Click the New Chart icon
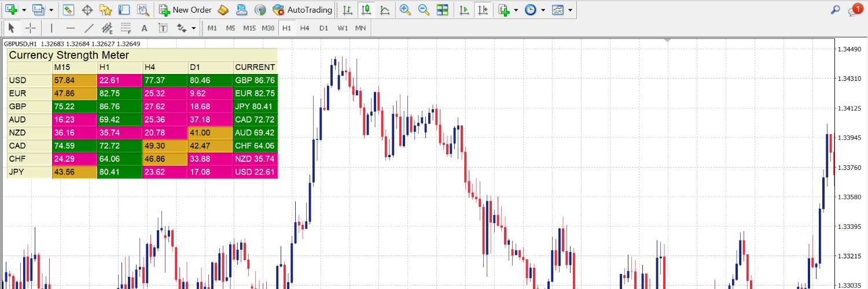 pyautogui.click(x=12, y=10)
